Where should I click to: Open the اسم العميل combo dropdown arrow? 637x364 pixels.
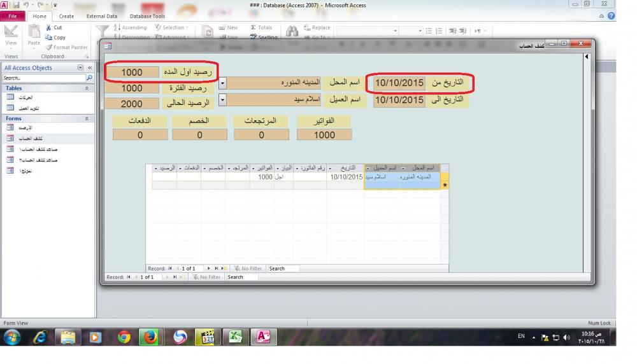point(222,99)
